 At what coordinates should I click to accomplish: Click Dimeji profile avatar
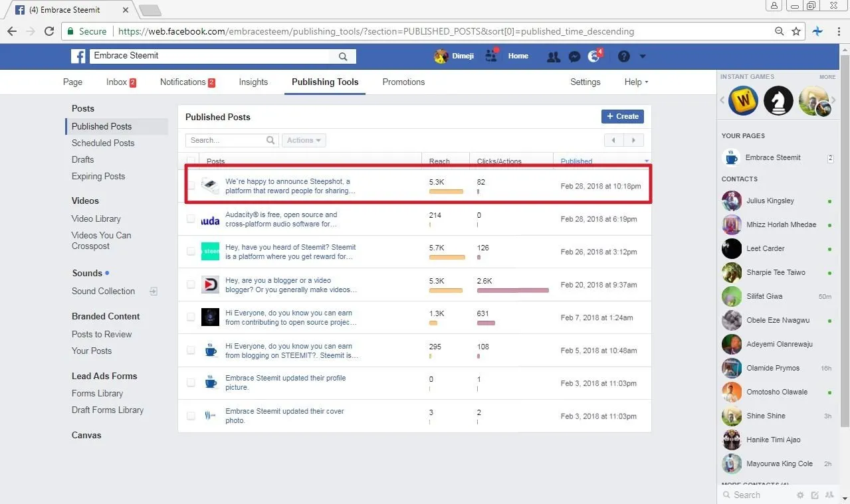(441, 56)
